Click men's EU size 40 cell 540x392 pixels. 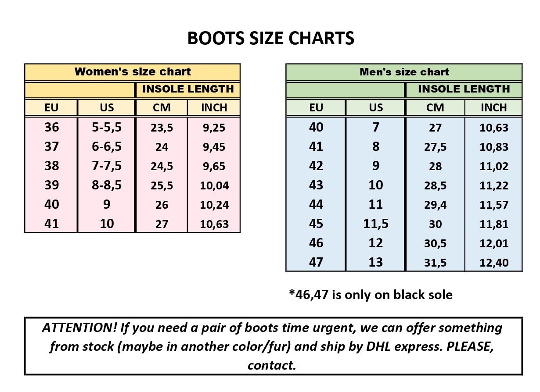[x=316, y=128]
